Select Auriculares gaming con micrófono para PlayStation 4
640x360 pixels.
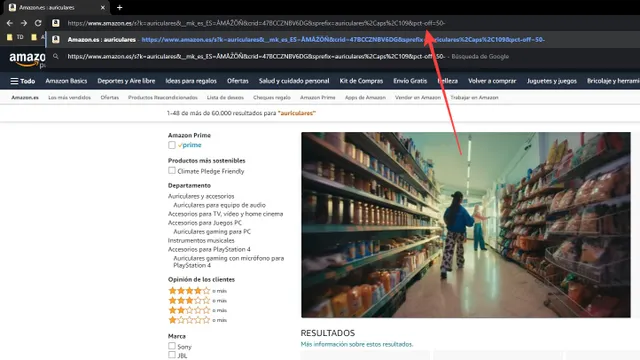coord(229,262)
